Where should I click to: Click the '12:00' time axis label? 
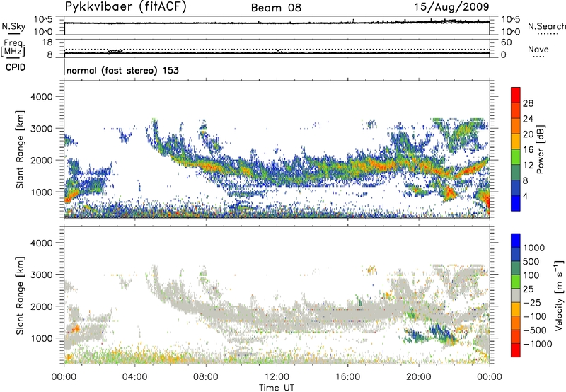[277, 377]
